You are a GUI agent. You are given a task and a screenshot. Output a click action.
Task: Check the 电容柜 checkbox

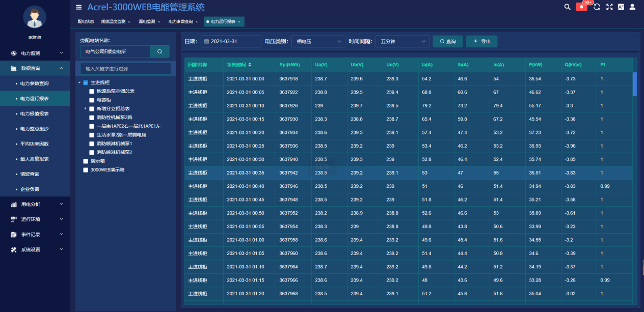tap(92, 100)
